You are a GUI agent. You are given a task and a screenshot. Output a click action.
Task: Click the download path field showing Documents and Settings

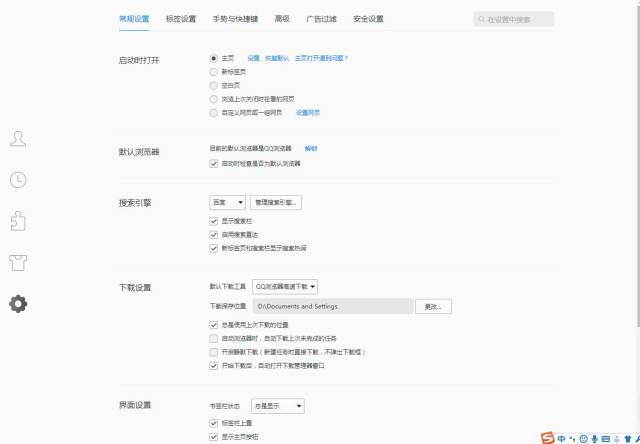tap(333, 306)
